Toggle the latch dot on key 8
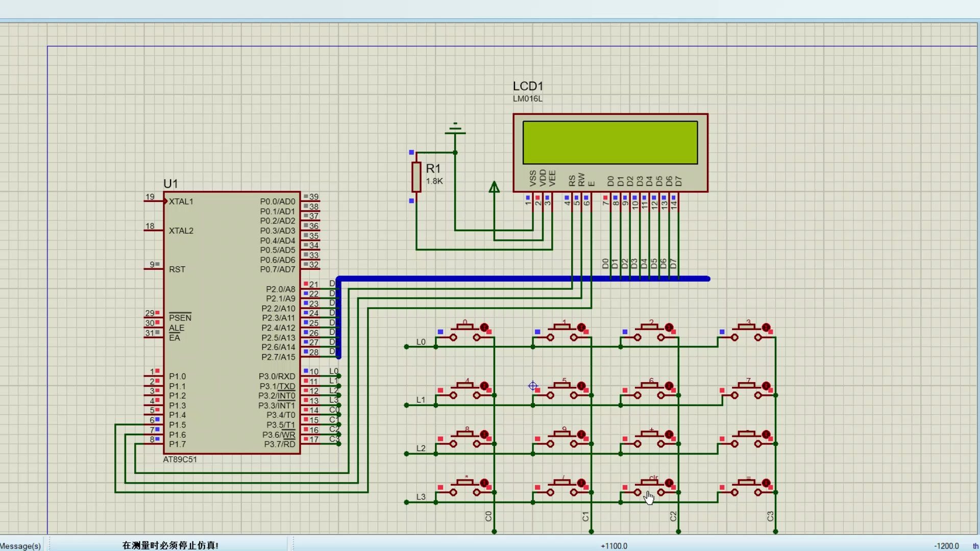Screen dimensions: 980x551 (x=484, y=435)
